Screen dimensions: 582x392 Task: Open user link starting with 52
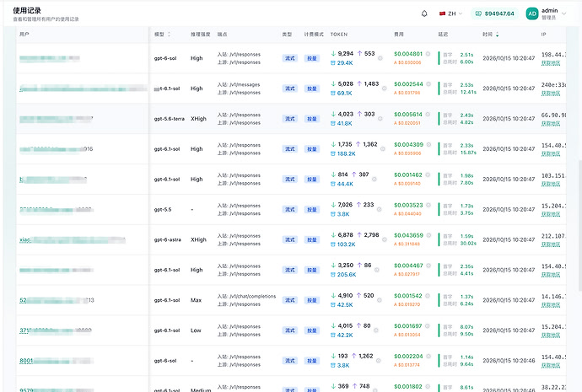coord(57,300)
